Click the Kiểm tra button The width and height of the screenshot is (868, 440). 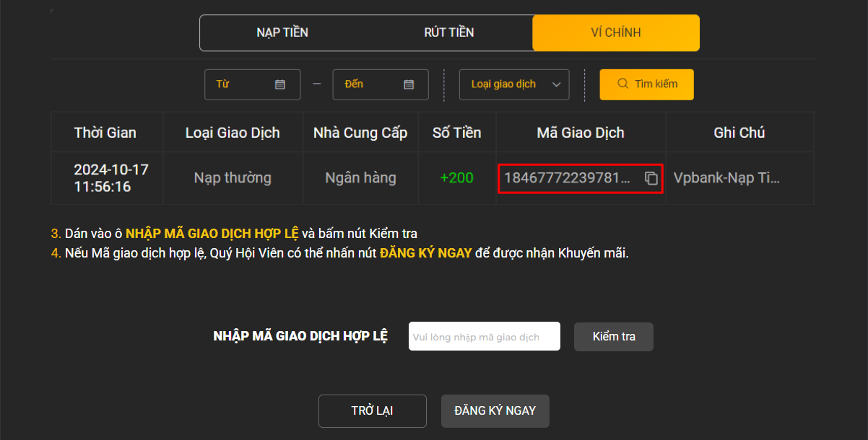point(613,336)
